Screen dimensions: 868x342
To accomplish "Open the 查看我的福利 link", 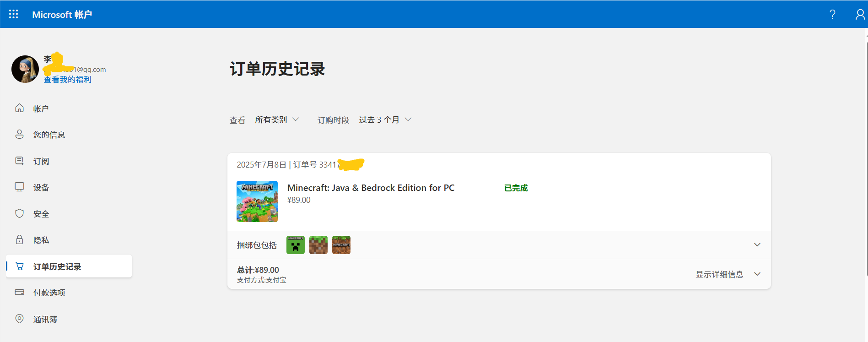I will pos(68,80).
